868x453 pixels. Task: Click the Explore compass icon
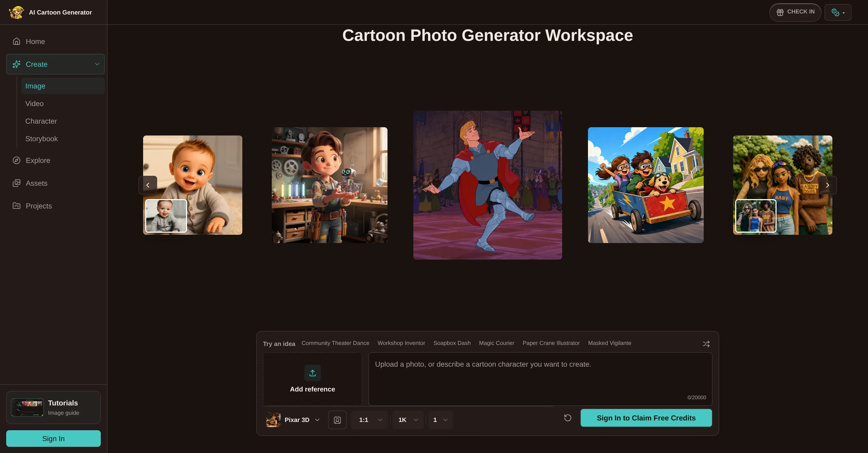pos(17,161)
